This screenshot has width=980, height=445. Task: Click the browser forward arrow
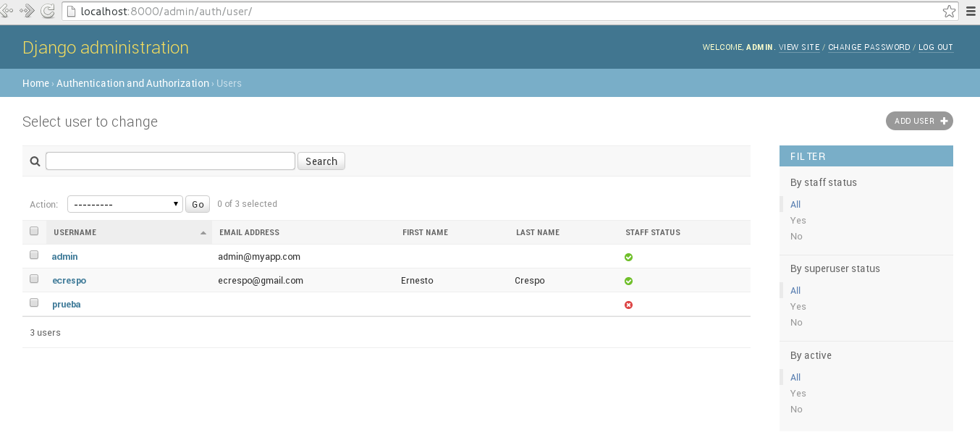coord(27,11)
